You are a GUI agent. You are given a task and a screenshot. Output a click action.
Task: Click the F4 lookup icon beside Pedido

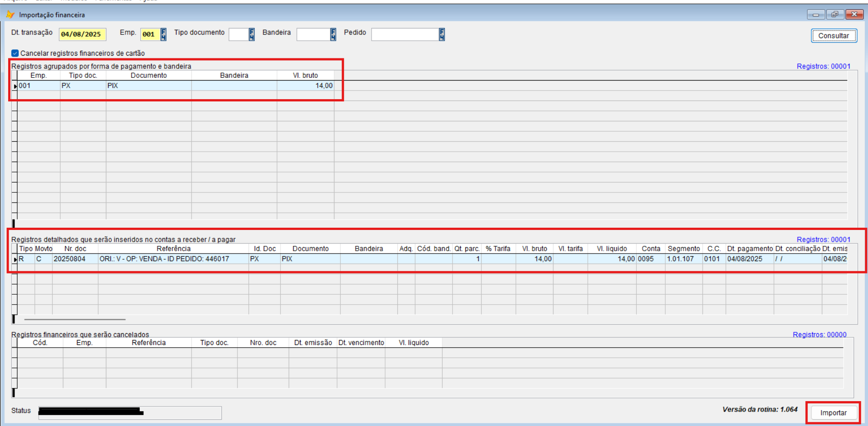(x=442, y=34)
